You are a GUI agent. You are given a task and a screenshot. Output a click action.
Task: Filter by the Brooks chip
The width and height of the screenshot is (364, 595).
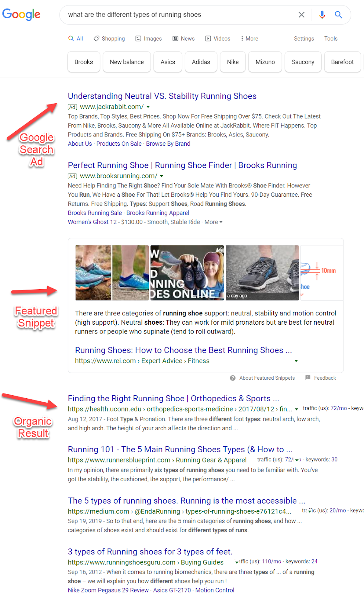tap(84, 62)
